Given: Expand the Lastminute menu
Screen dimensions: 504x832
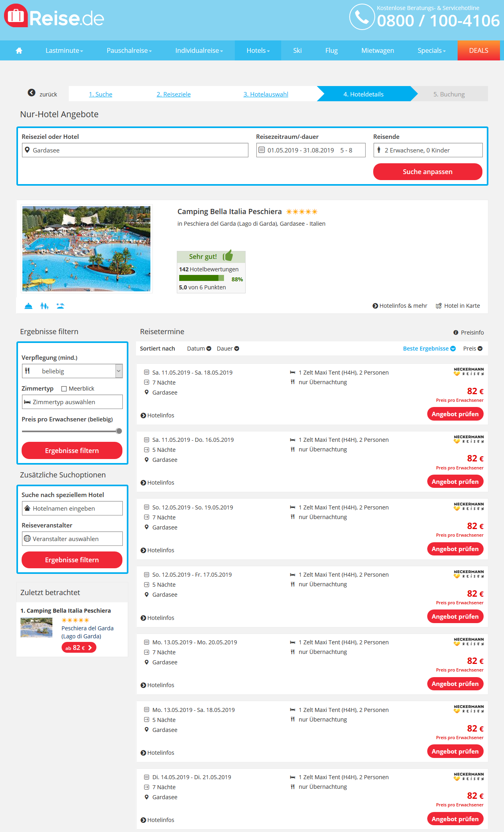Looking at the screenshot, I should click(x=64, y=50).
